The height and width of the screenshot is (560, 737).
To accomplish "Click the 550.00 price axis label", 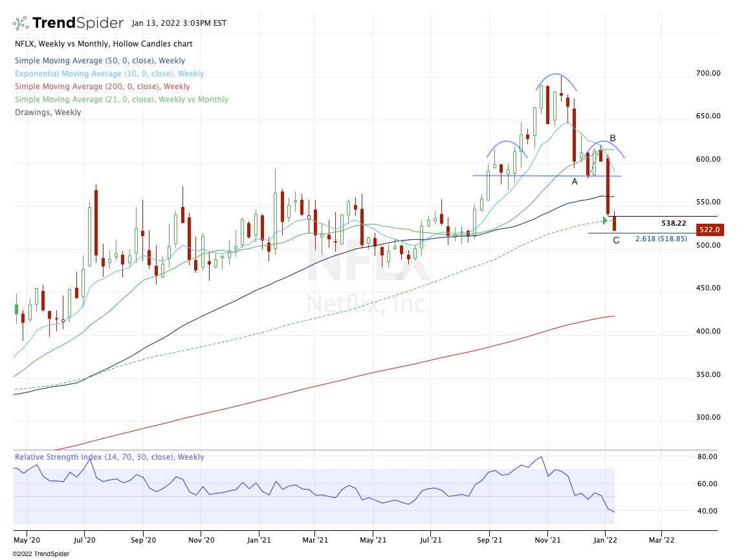I will pos(709,202).
